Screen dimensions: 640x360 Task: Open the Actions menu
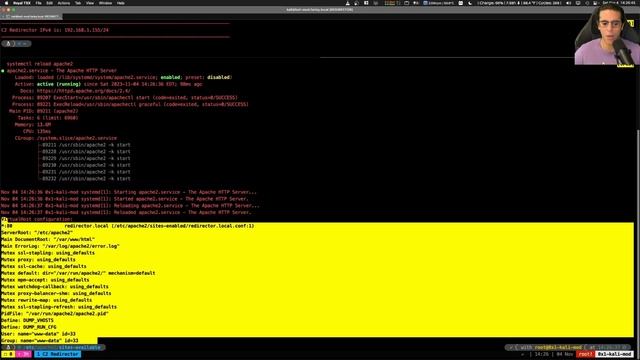(63, 3)
